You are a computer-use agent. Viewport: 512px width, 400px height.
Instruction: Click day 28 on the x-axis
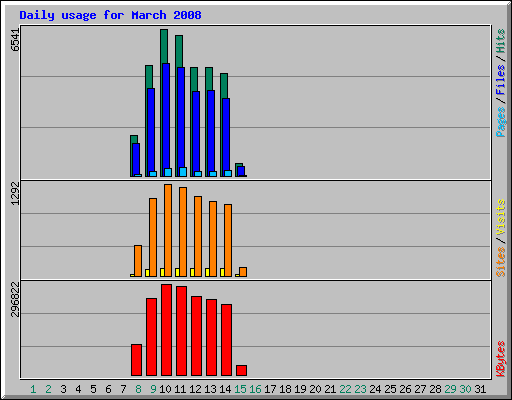[x=435, y=389]
